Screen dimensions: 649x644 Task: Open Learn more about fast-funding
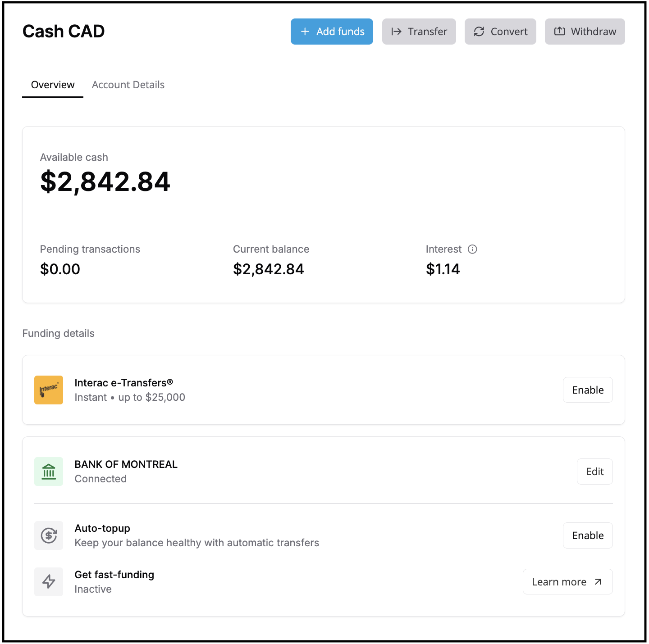click(567, 582)
